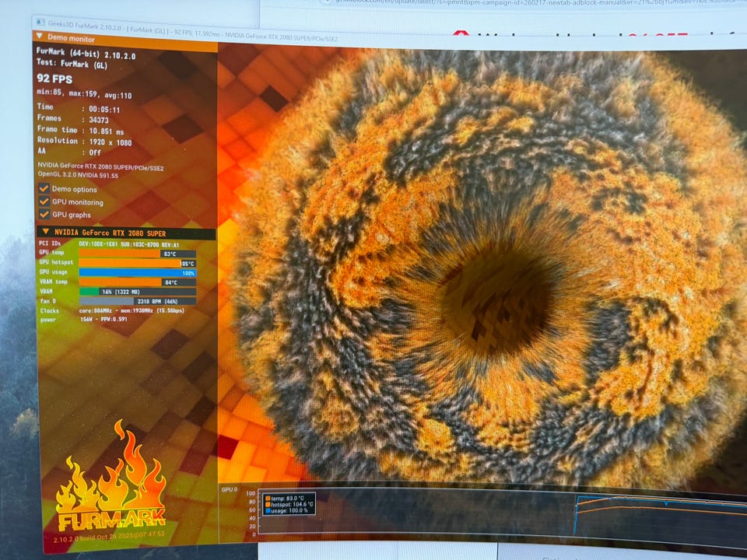The width and height of the screenshot is (747, 560).
Task: Click the VRAM 16% (1322 MB) bar
Action: click(137, 292)
